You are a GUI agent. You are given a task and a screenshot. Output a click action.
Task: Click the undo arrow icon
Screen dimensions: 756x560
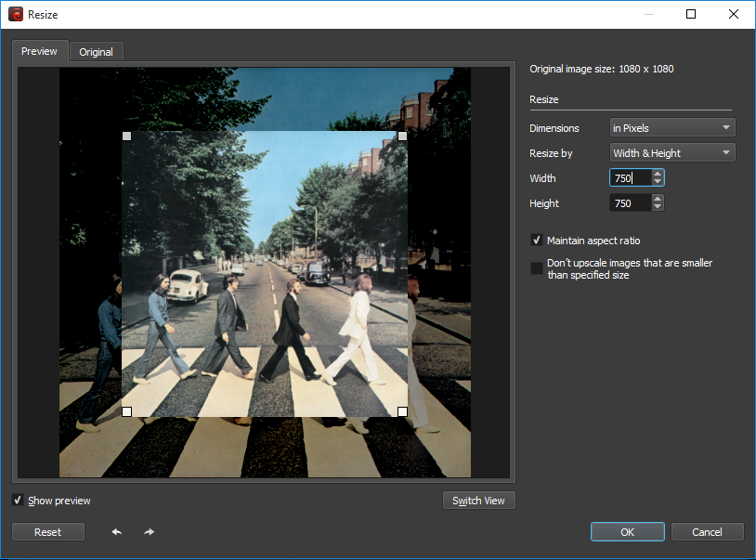pos(117,532)
